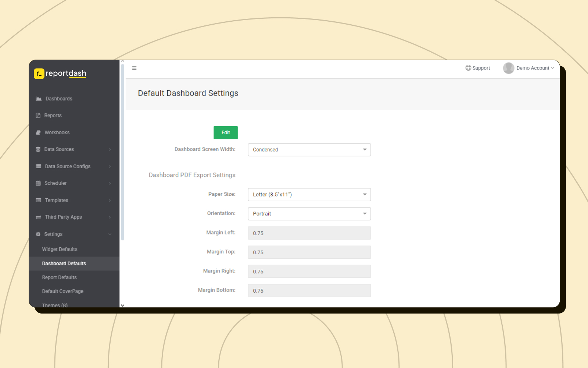Click the Demo Account avatar

[x=509, y=68]
